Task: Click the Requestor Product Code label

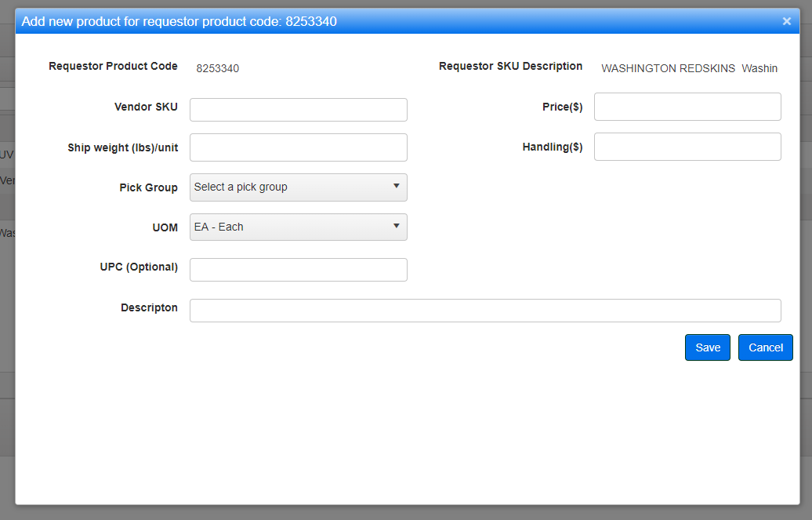Action: 113,67
